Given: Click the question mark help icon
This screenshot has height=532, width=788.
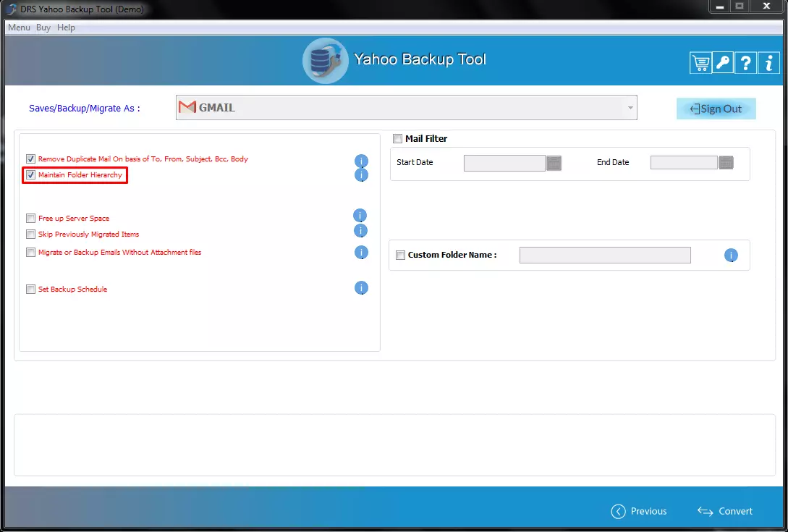Looking at the screenshot, I should click(x=745, y=63).
